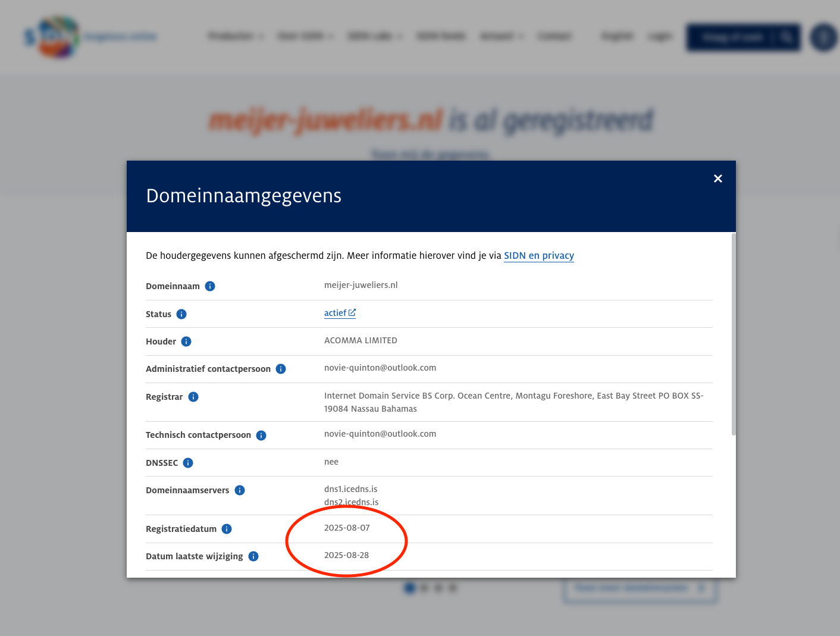
Task: Open the SIDN en privacy link
Action: click(x=538, y=256)
